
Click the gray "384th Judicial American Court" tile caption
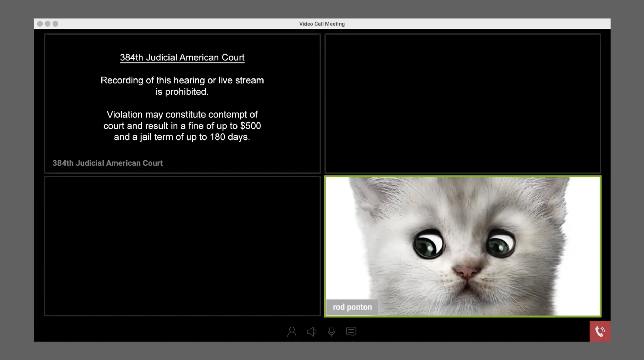point(107,163)
